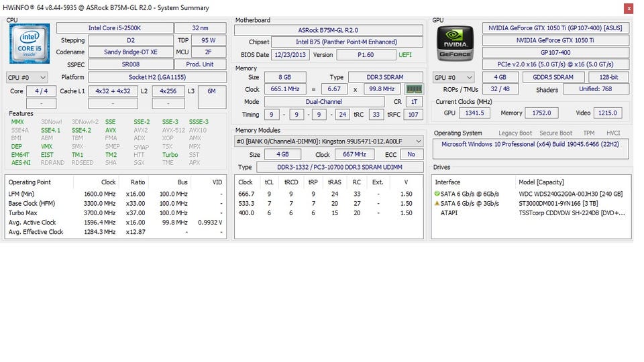
Task: Click the TDP 95 W value
Action: tap(209, 40)
